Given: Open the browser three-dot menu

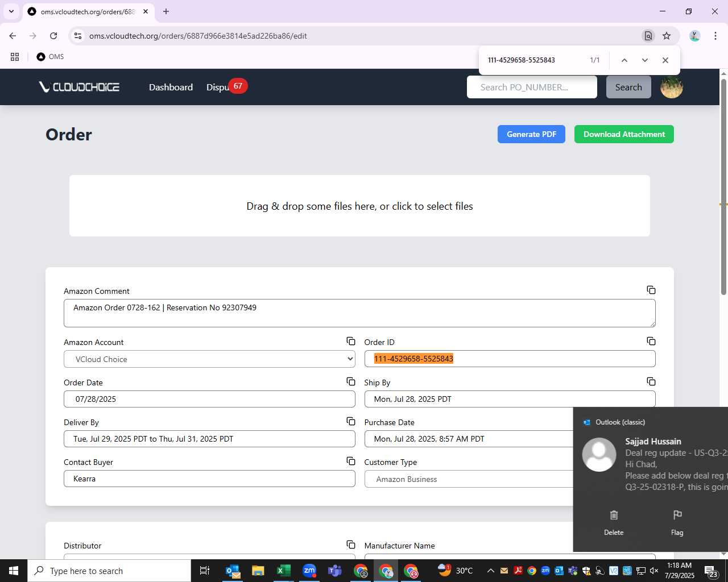Looking at the screenshot, I should [x=715, y=36].
